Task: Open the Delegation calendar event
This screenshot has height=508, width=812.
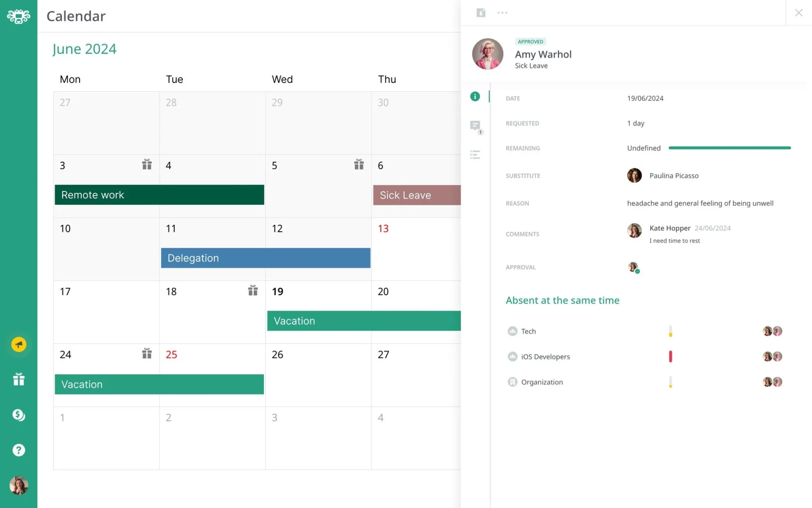Action: click(x=266, y=258)
